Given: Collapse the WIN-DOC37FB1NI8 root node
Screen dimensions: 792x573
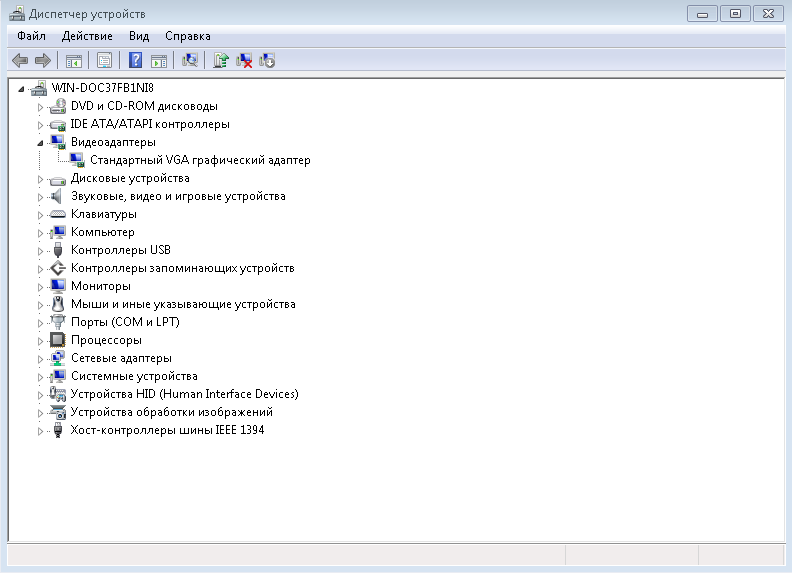Looking at the screenshot, I should point(21,88).
